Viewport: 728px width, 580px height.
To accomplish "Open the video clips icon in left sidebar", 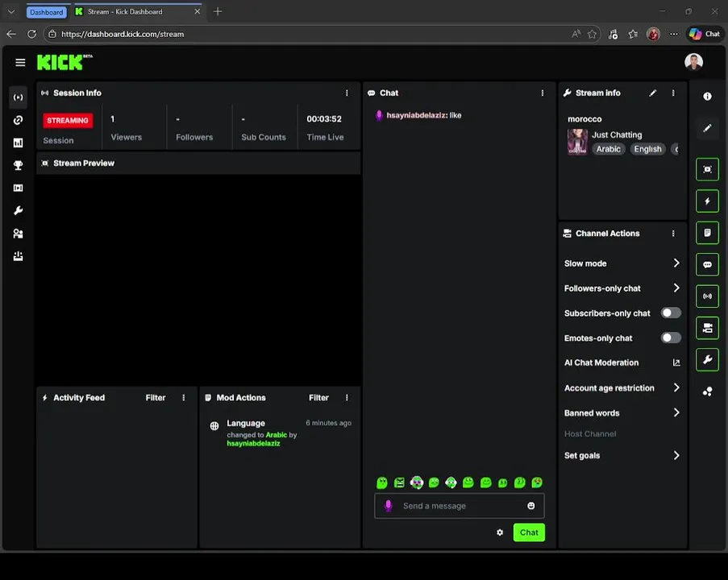I will tap(18, 188).
